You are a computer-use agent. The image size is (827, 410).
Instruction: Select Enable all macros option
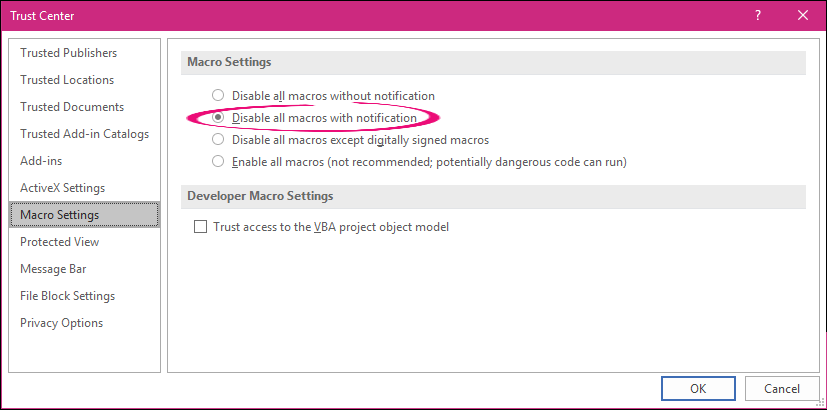point(218,161)
